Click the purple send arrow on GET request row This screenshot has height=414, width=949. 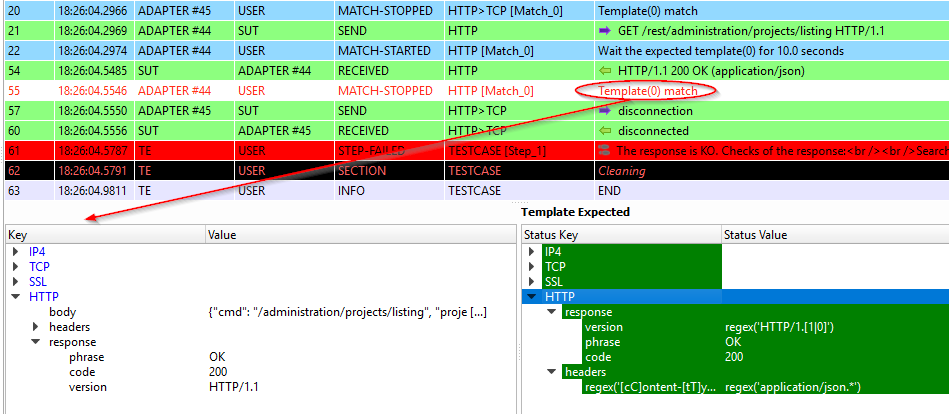pos(605,31)
